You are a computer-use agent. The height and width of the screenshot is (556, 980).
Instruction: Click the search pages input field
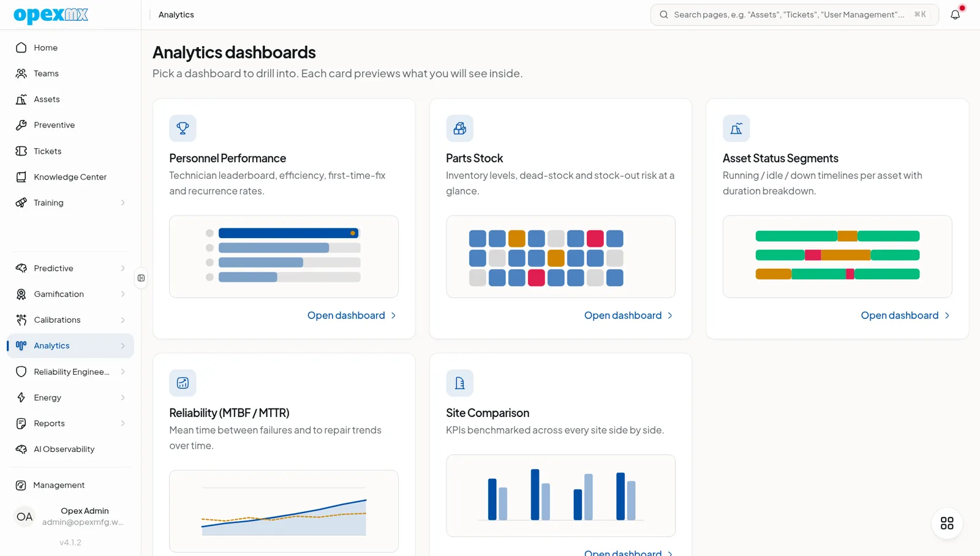pos(794,15)
